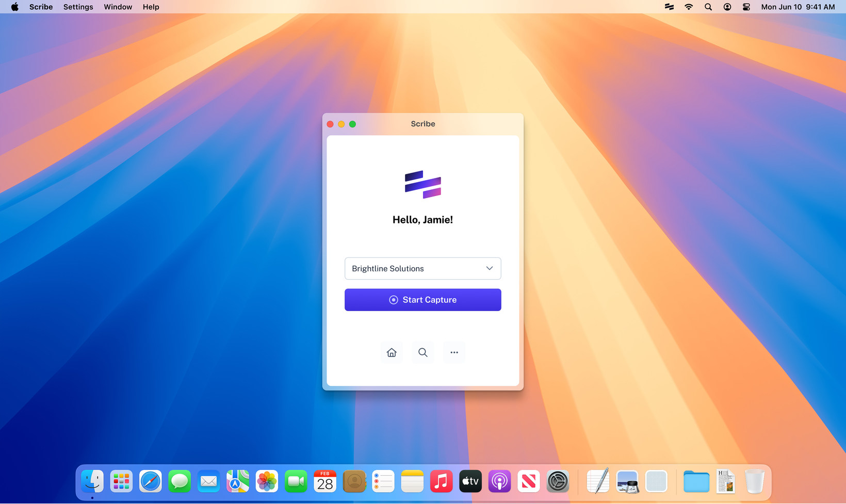Open the Window menu

pyautogui.click(x=118, y=7)
